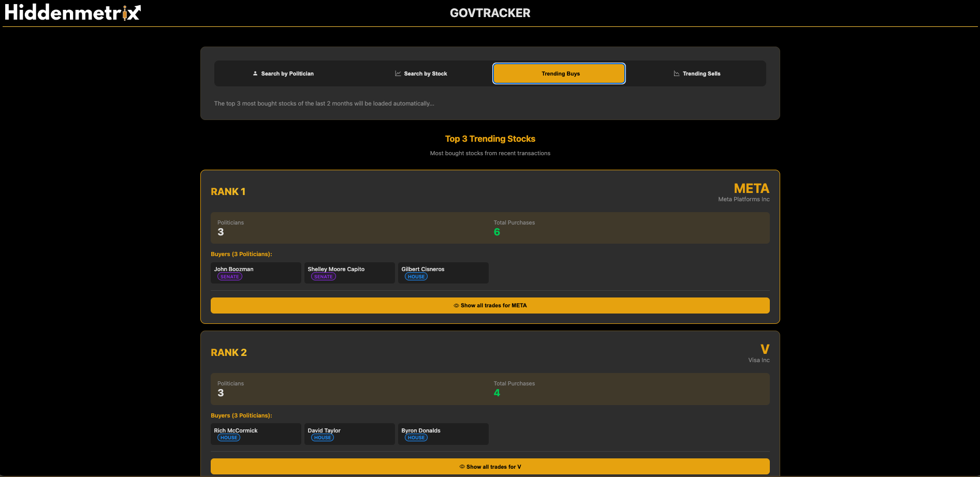Image resolution: width=980 pixels, height=477 pixels.
Task: Open the David Taylor buyer card
Action: (349, 434)
